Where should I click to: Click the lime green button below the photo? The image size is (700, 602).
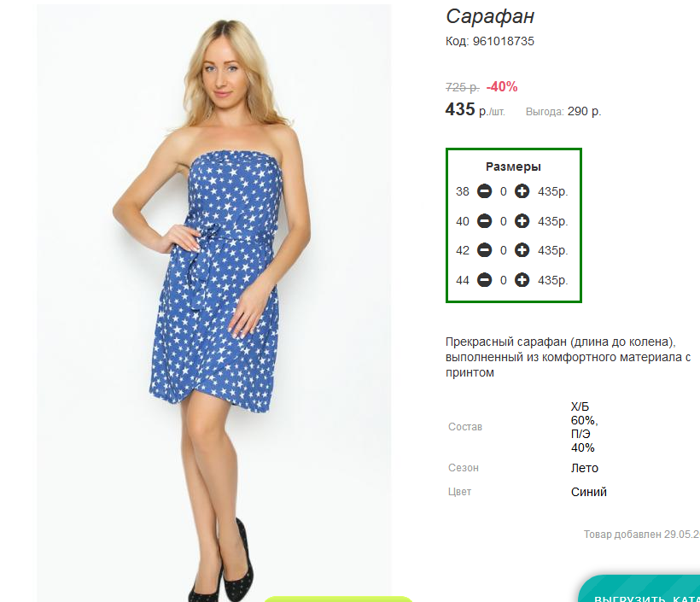point(338,599)
